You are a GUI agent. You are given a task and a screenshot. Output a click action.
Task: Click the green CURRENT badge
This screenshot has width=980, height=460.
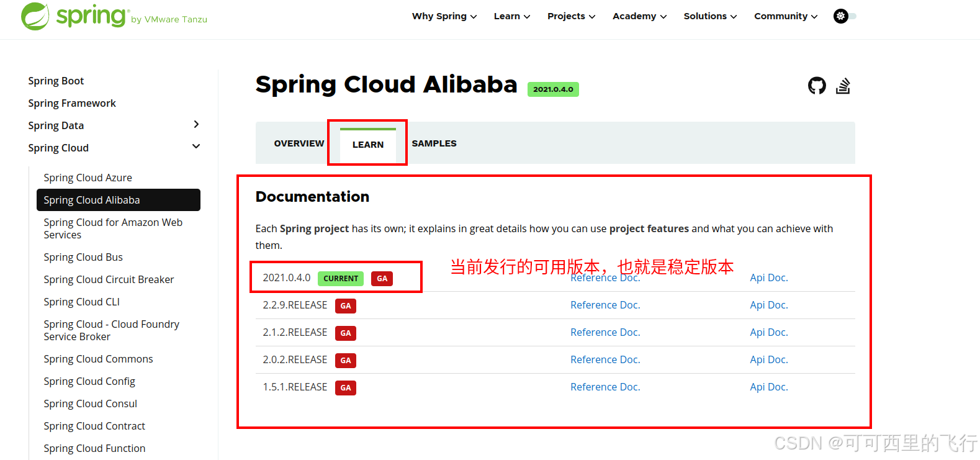341,279
